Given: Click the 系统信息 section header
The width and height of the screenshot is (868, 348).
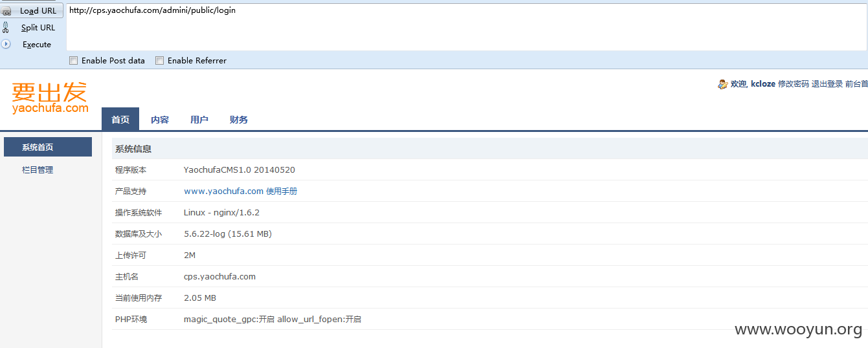Looking at the screenshot, I should tap(489, 148).
